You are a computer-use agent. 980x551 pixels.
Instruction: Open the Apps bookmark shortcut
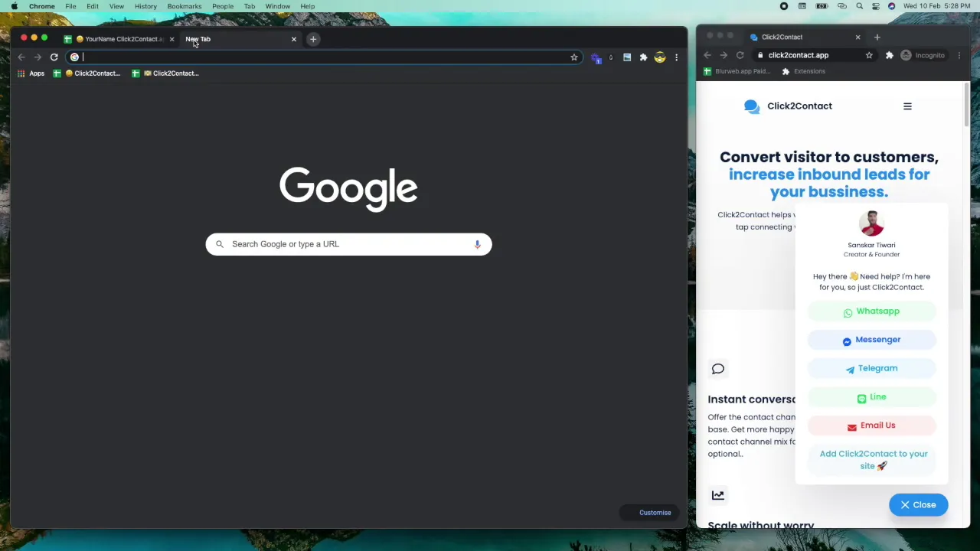pyautogui.click(x=31, y=73)
